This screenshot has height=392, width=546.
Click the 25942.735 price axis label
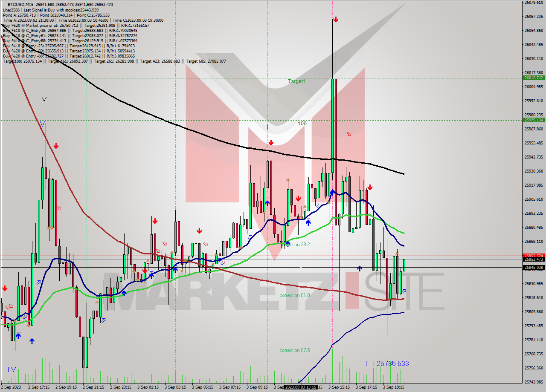[x=534, y=157]
